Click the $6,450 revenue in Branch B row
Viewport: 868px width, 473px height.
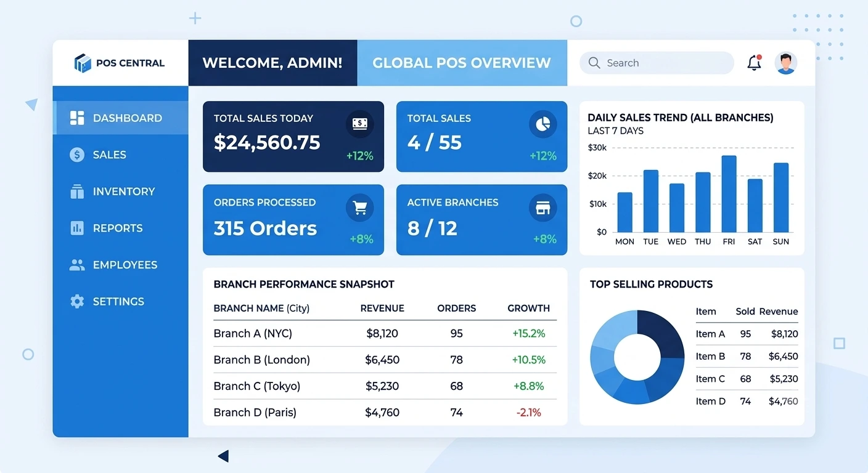382,360
